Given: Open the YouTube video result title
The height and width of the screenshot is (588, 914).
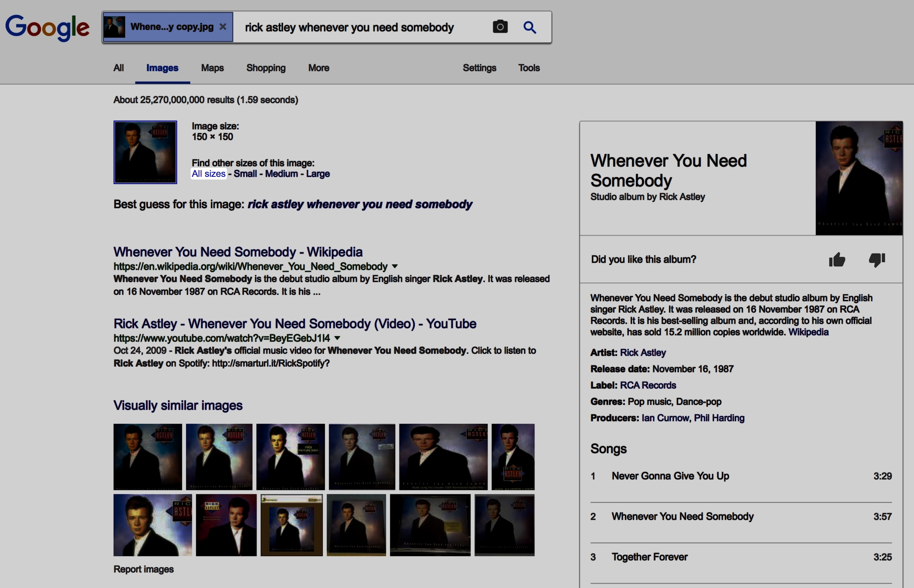Looking at the screenshot, I should 295,324.
